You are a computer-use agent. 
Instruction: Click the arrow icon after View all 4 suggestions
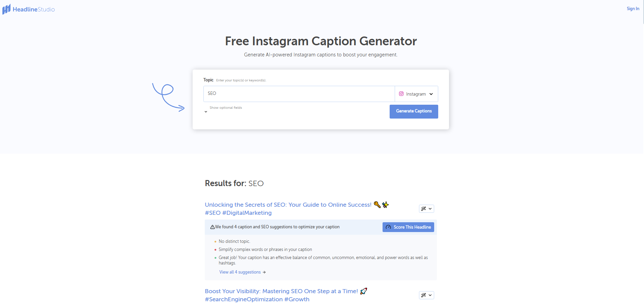[x=264, y=272]
